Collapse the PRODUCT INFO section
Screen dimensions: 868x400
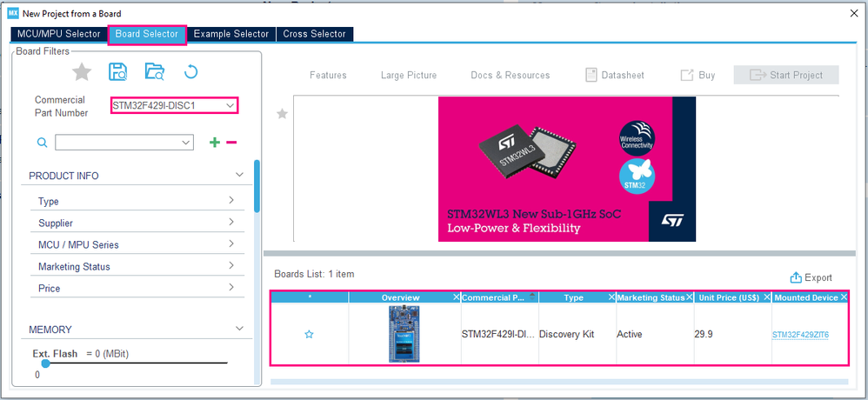[239, 175]
